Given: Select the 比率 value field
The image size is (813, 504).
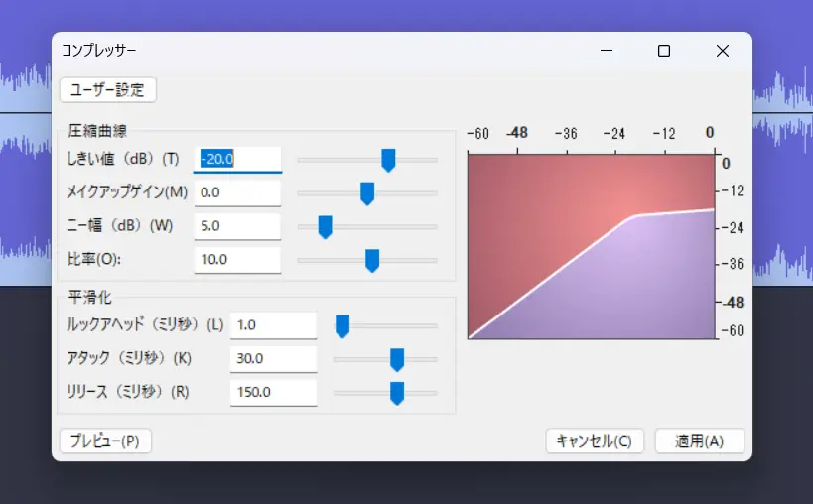Looking at the screenshot, I should pyautogui.click(x=238, y=260).
